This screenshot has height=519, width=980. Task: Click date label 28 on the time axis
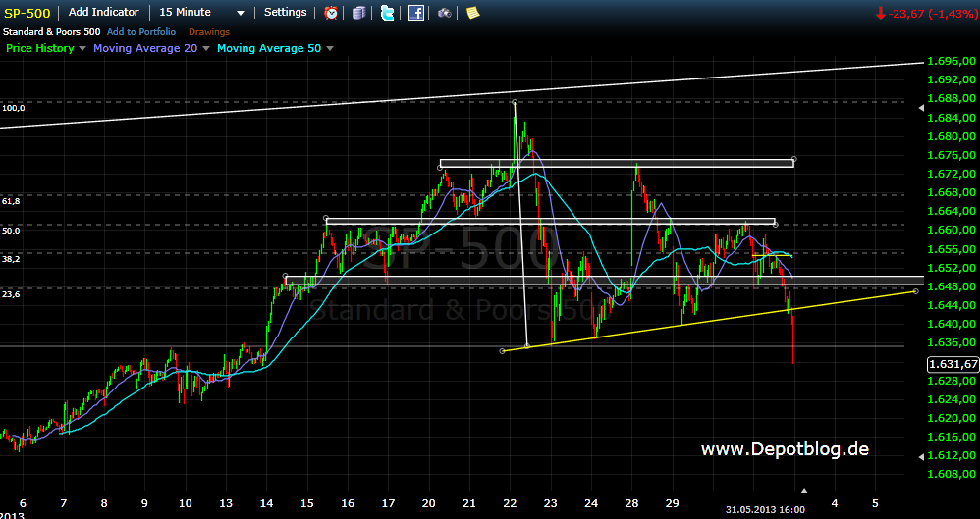[631, 502]
